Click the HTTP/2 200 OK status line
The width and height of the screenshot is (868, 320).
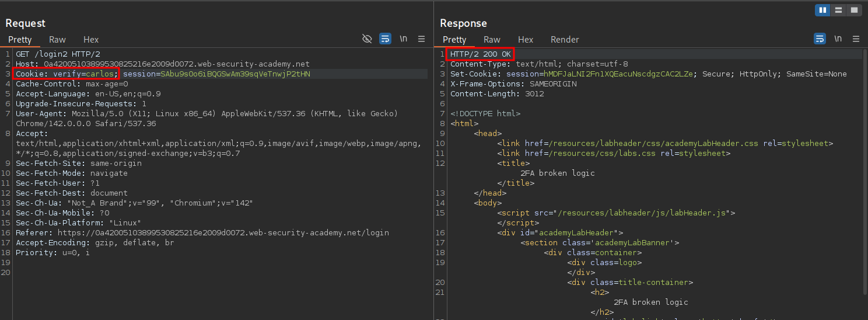click(480, 54)
